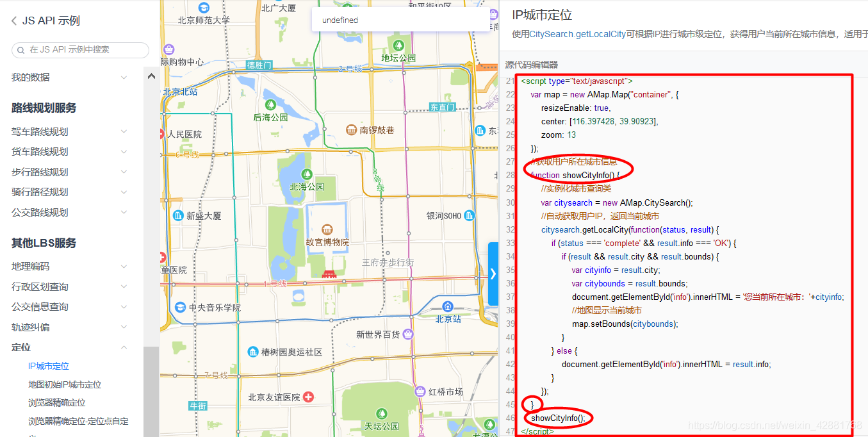Open the 地图初始IP城市定位 example
This screenshot has width=868, height=437.
[65, 385]
